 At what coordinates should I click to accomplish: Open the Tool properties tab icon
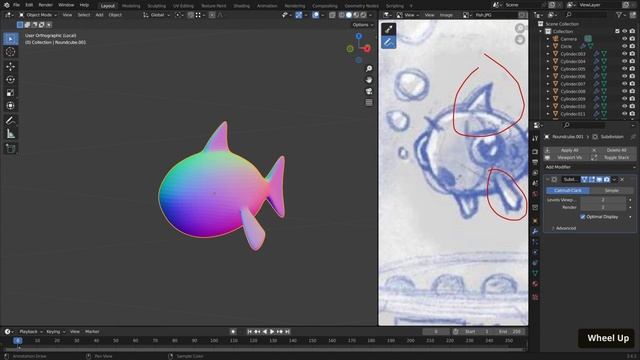click(x=535, y=138)
